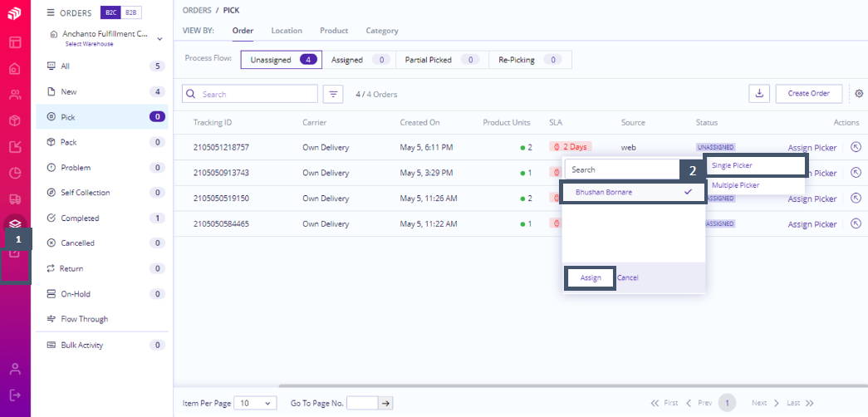868x417 pixels.
Task: Open details arrow icon for order 2105050584465
Action: click(856, 223)
